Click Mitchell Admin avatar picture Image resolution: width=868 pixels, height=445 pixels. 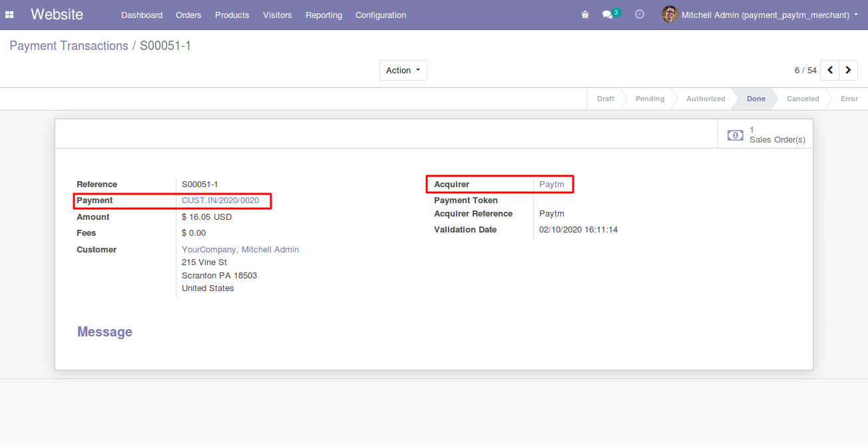(670, 14)
